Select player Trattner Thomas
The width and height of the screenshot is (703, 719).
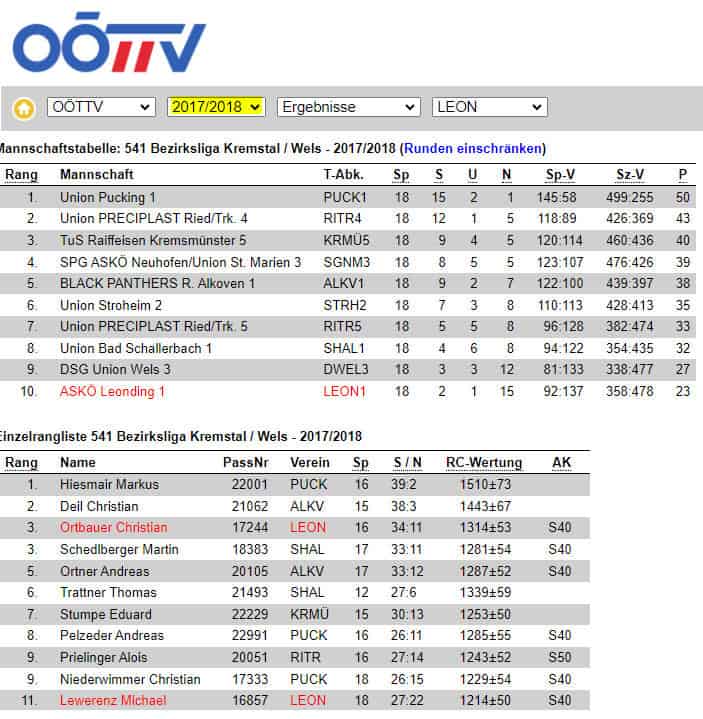(x=108, y=593)
